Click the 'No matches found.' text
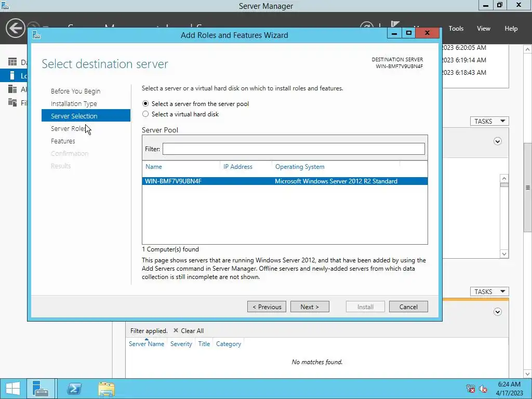The image size is (532, 399). coord(317,362)
